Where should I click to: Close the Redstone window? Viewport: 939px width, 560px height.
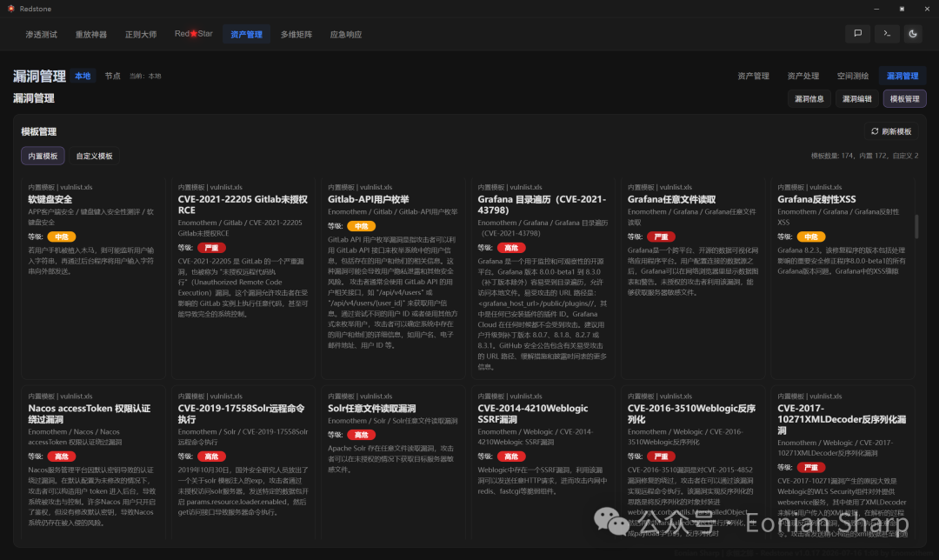[927, 9]
